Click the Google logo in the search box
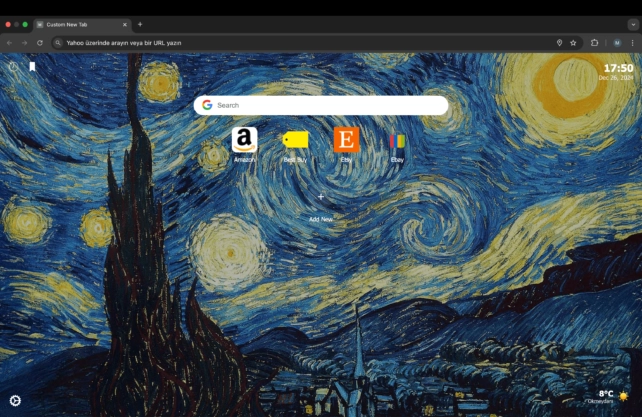This screenshot has height=417, width=642. point(207,105)
